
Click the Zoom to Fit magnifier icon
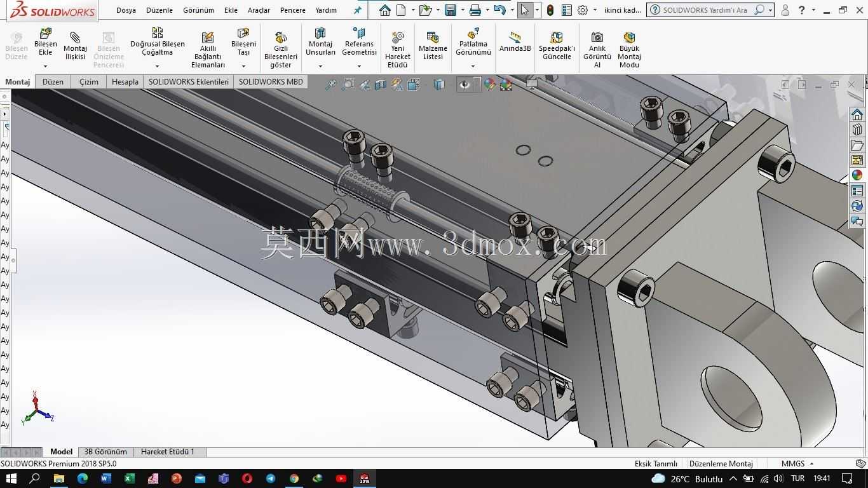[x=330, y=85]
